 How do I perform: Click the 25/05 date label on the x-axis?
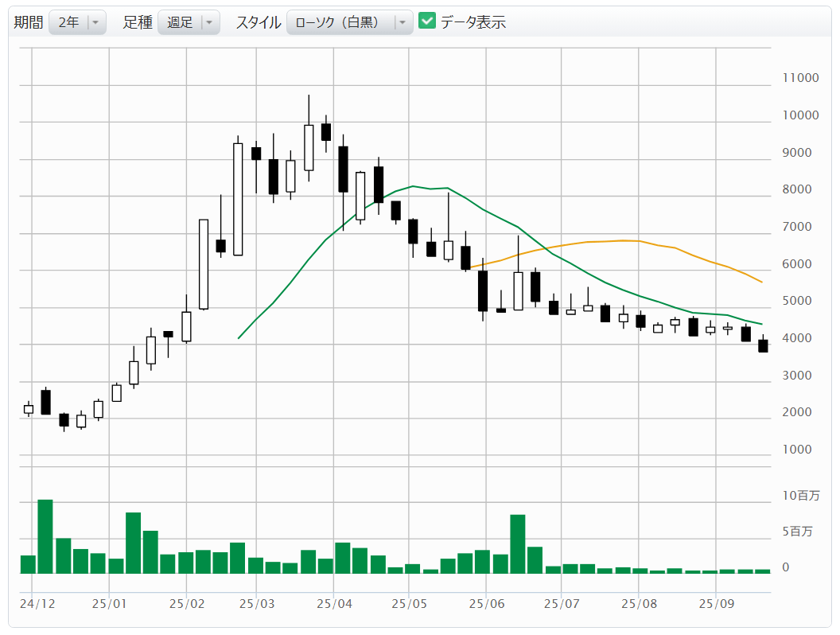[407, 604]
